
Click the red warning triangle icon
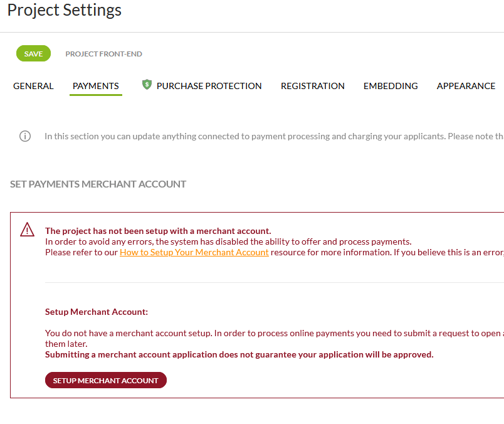click(x=28, y=230)
